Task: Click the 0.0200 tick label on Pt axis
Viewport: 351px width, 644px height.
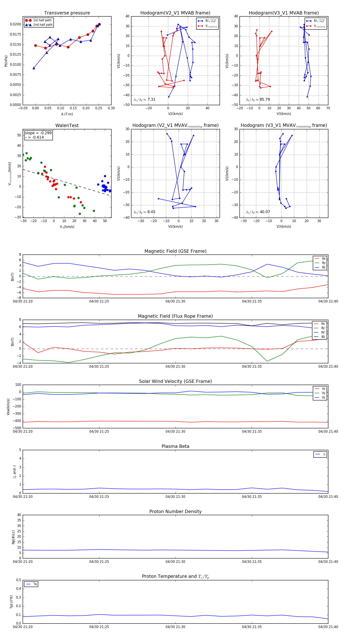Action: click(15, 24)
